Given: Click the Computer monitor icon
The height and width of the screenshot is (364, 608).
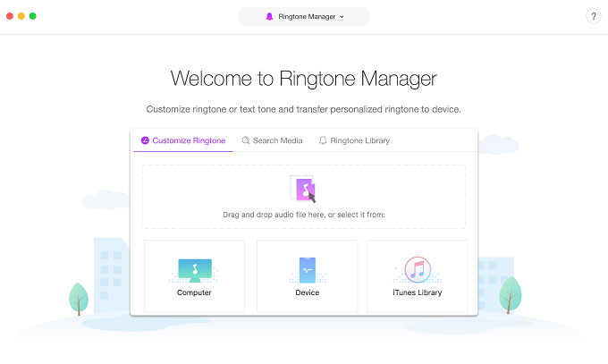Looking at the screenshot, I should click(x=194, y=270).
